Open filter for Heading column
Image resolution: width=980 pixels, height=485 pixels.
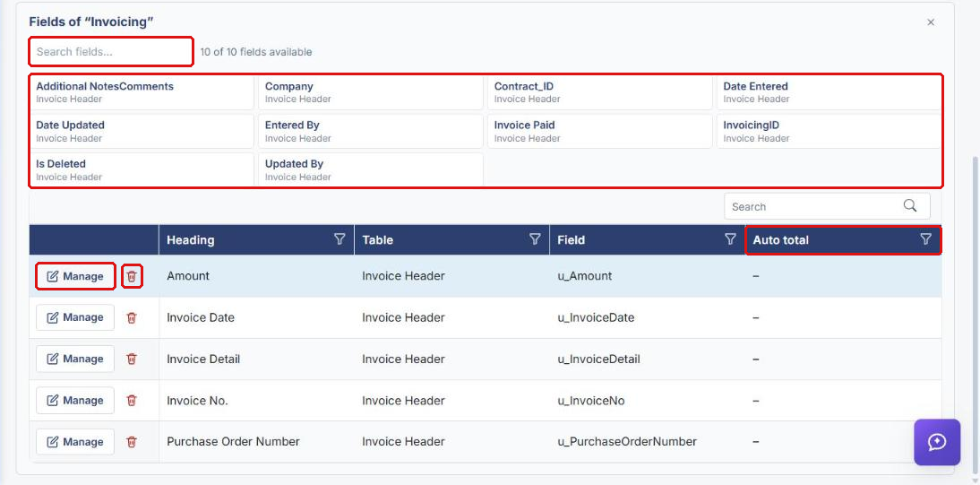tap(340, 239)
